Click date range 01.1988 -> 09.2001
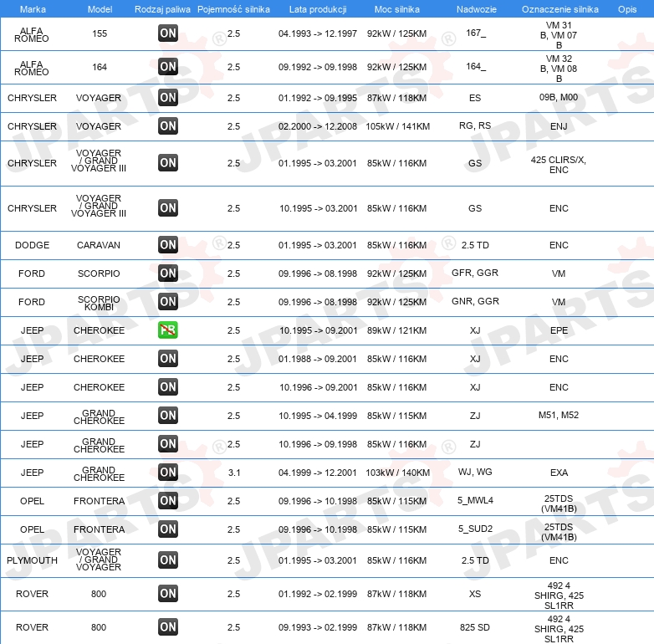Screen dimensions: 654x644 coord(318,359)
